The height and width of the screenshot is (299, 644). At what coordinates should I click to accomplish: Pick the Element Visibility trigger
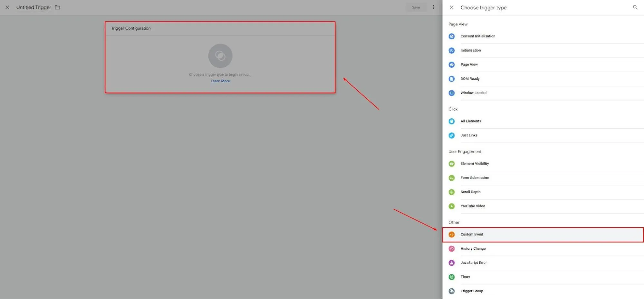pos(543,164)
